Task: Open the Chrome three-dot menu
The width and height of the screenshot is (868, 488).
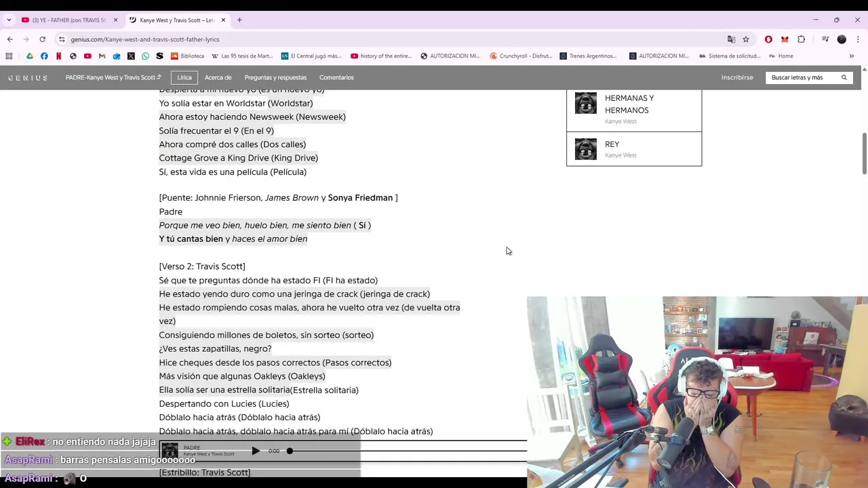Action: pos(858,39)
